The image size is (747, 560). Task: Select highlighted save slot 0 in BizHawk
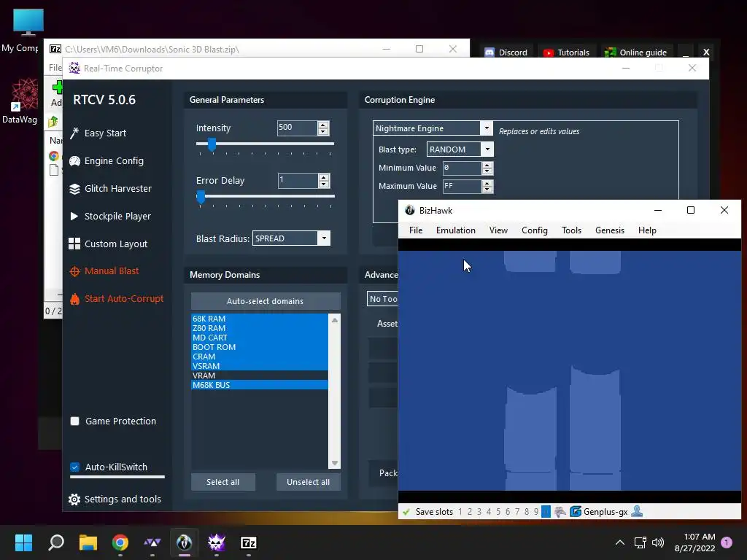(546, 512)
